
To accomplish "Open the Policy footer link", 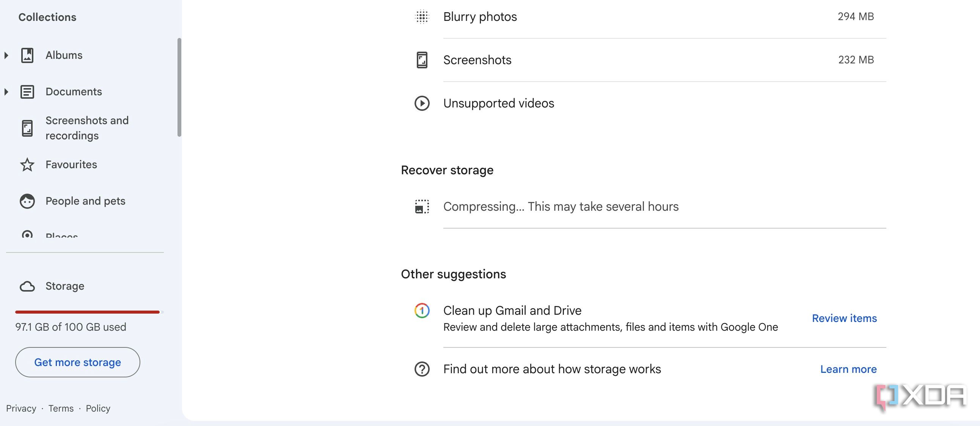I will point(98,409).
